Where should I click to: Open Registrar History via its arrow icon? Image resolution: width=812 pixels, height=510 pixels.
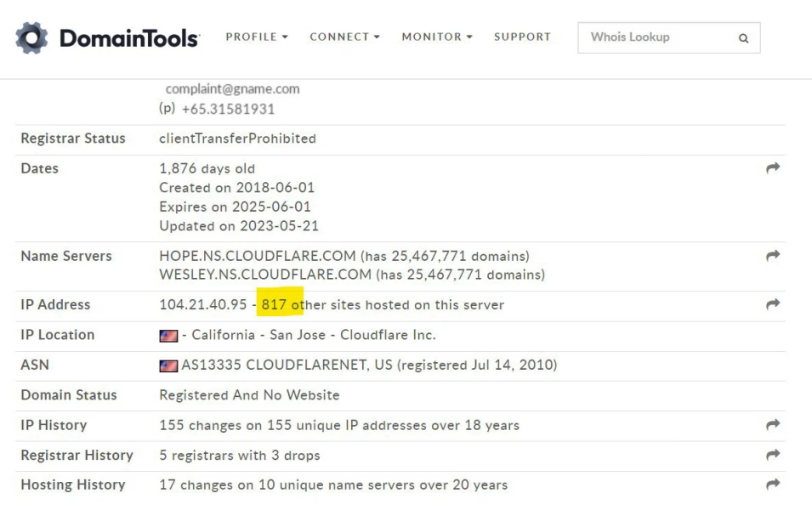[x=772, y=455]
